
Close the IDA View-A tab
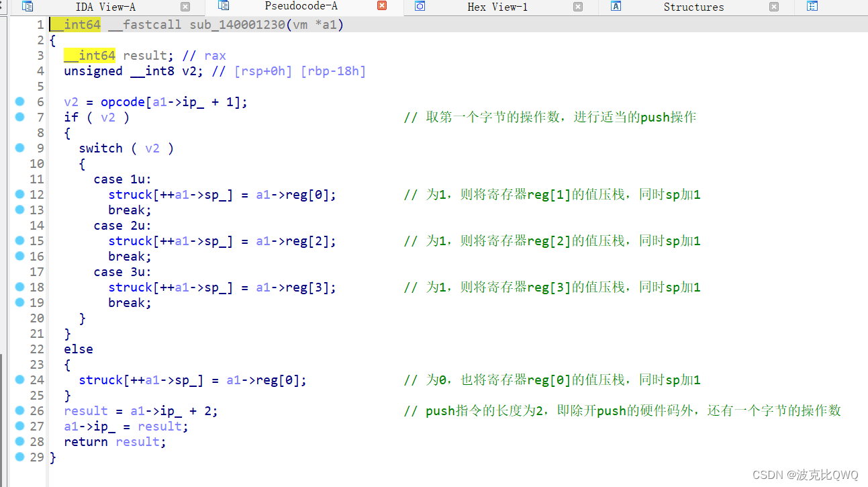pyautogui.click(x=185, y=7)
